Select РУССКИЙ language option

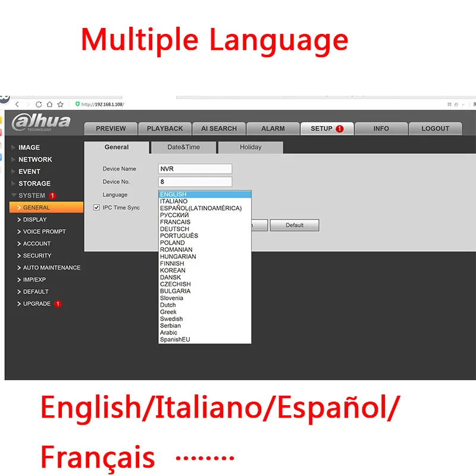tap(205, 215)
